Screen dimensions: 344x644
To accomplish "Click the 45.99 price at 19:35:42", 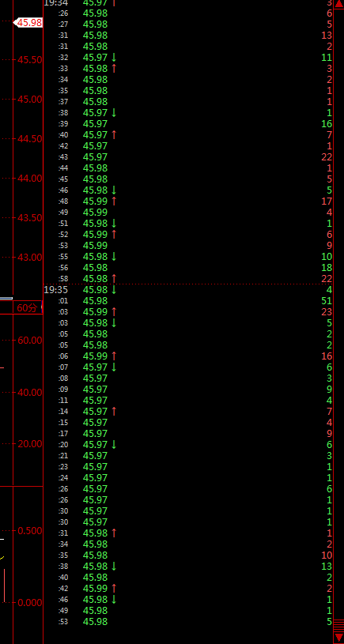I will pyautogui.click(x=95, y=589).
